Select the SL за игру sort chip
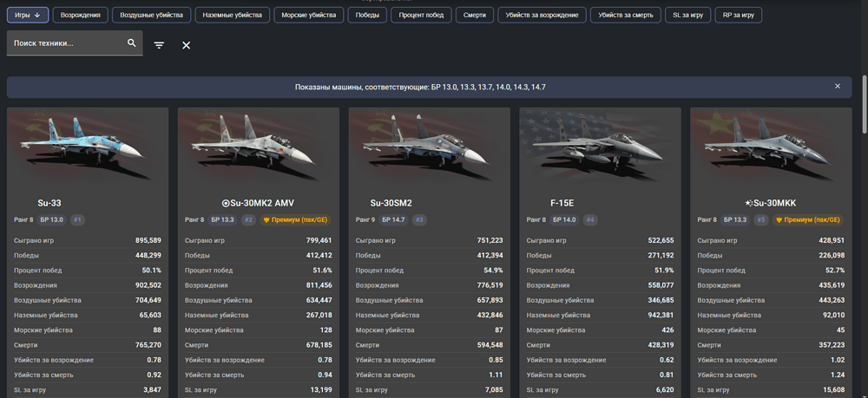Screen dimensions: 868x398 [688, 15]
